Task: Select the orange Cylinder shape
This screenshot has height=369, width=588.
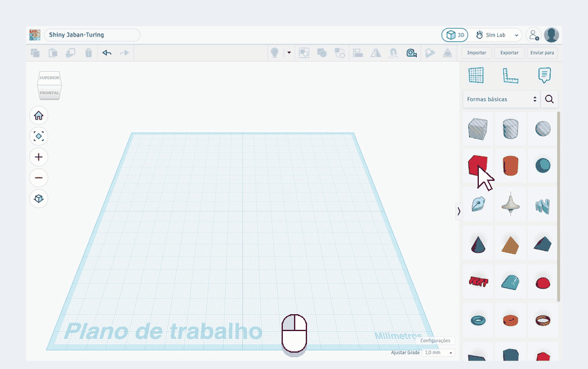Action: click(510, 165)
